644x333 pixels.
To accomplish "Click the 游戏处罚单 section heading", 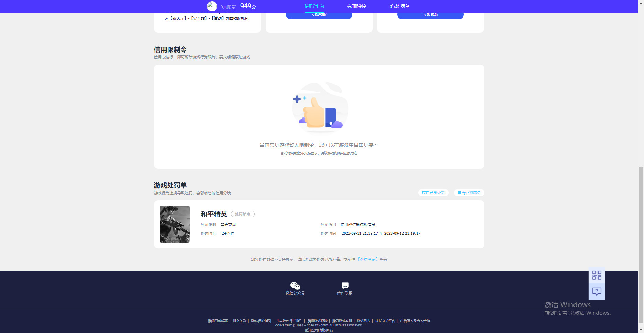I will pos(170,185).
